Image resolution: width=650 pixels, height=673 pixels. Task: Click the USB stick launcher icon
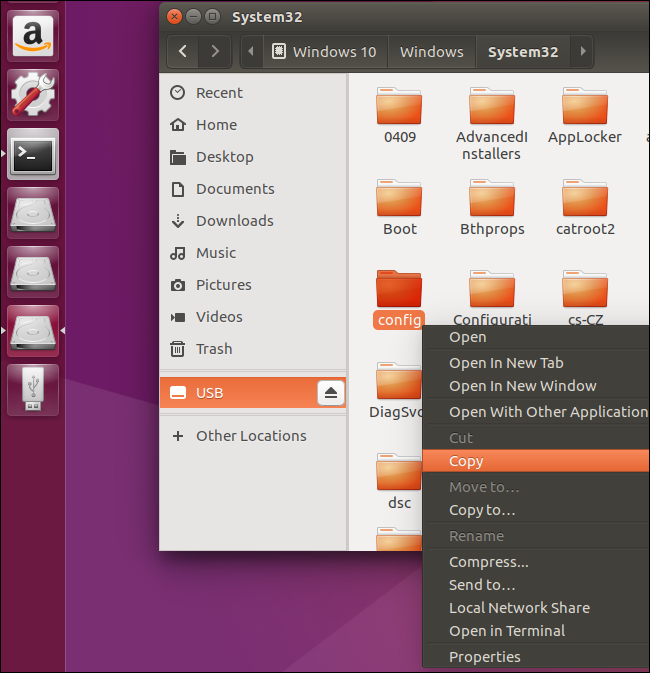point(33,389)
